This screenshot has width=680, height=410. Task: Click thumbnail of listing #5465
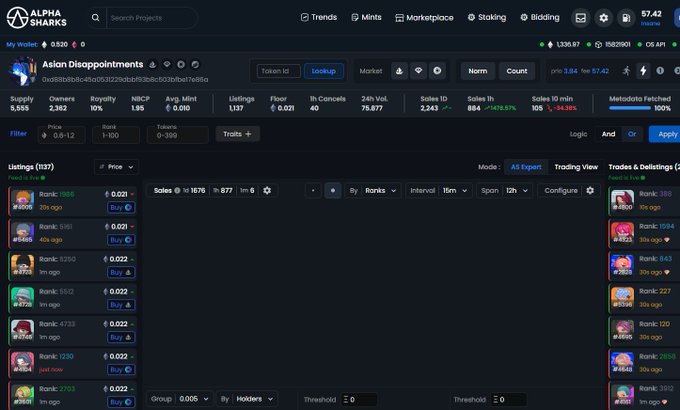23,233
